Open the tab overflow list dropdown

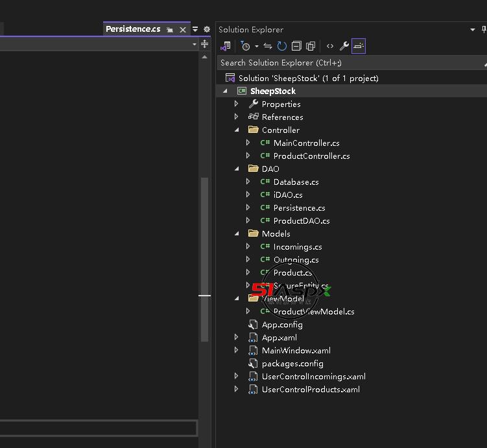(x=195, y=29)
